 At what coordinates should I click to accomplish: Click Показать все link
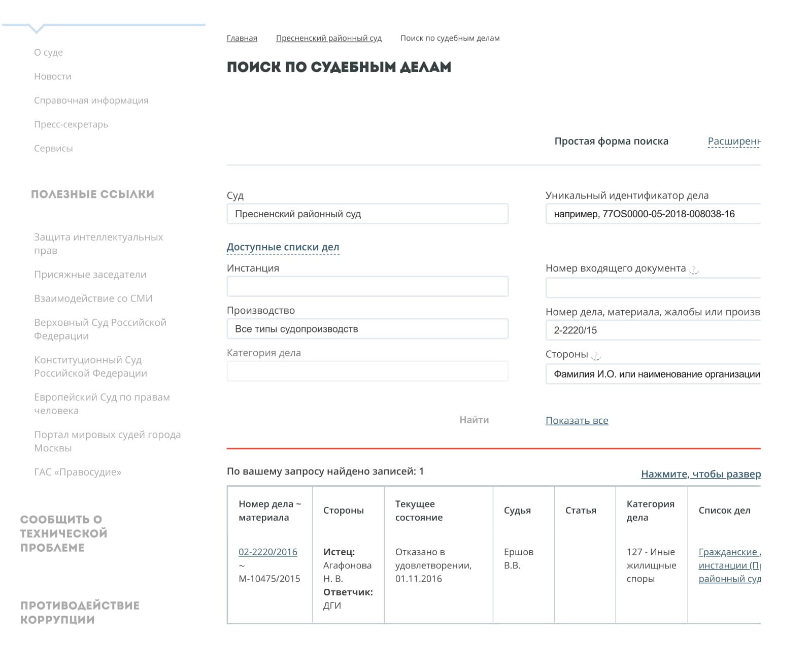(577, 420)
